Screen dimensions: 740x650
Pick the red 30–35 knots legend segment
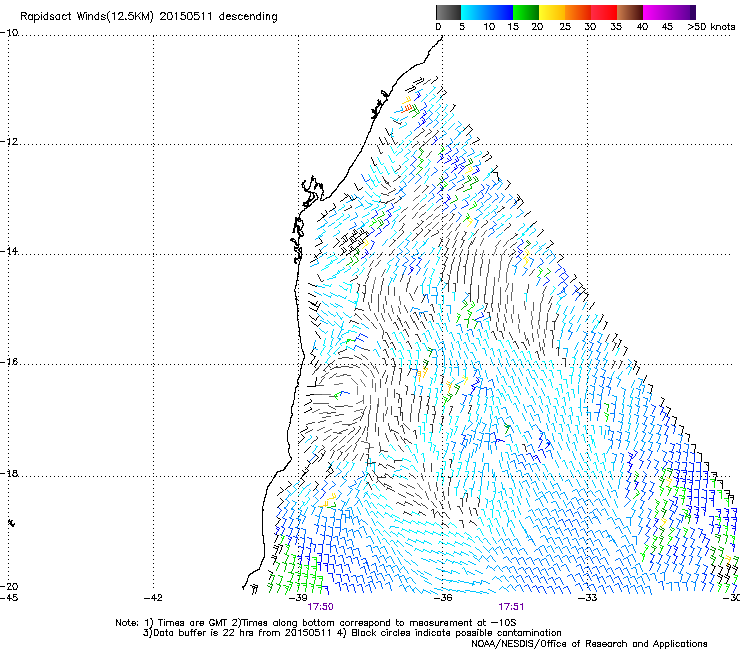[x=604, y=12]
